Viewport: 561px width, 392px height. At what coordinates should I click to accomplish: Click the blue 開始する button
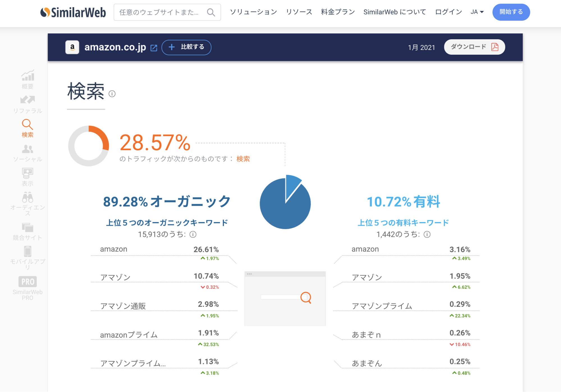pos(511,12)
